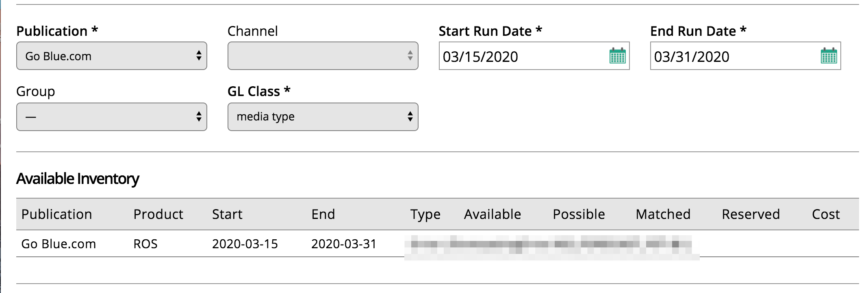Open the Start Run Date calendar picker

click(x=617, y=56)
